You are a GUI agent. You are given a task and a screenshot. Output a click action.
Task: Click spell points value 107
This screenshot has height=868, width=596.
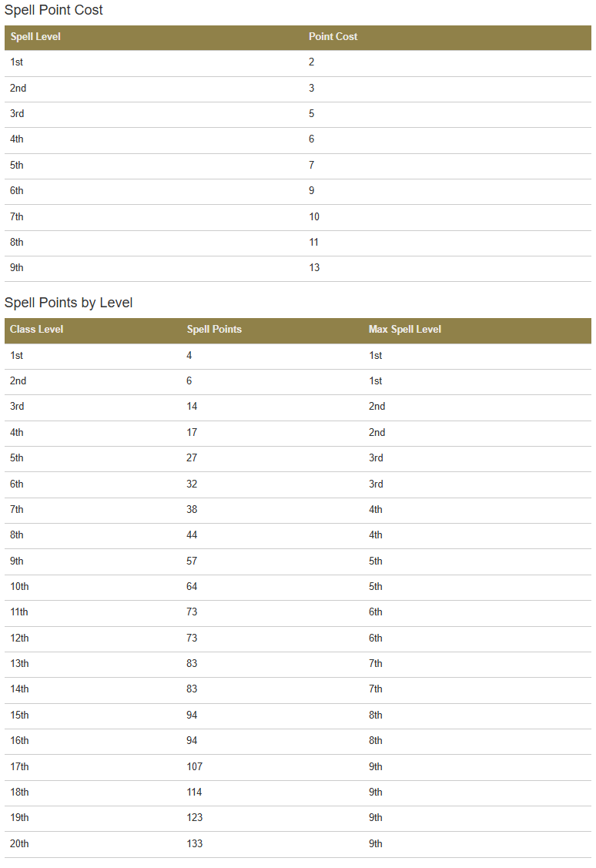194,767
